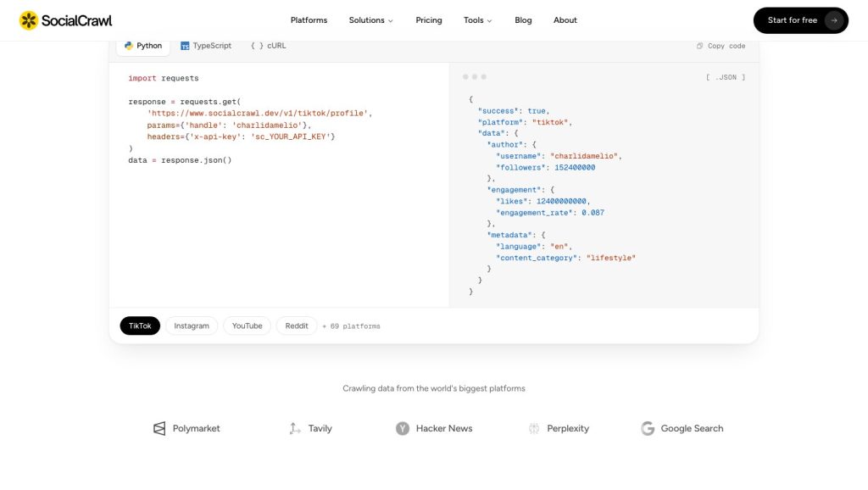Screen dimensions: 868x490
Task: Click the Copy code button
Action: point(721,46)
